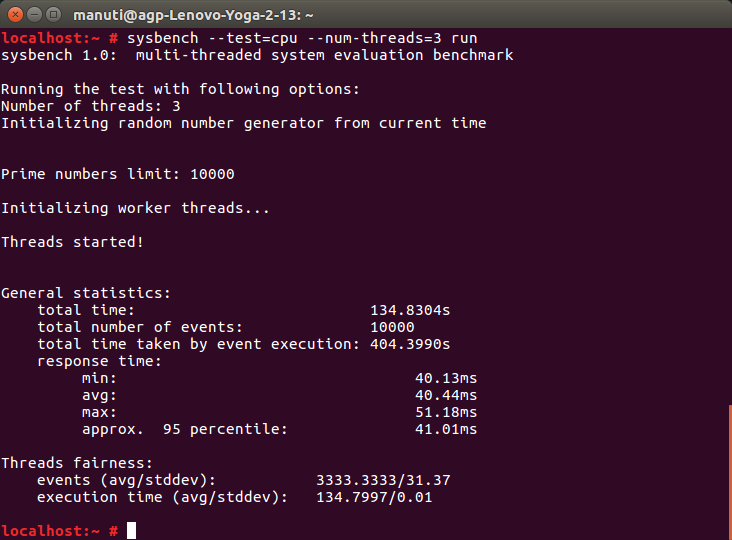Click the min response time 40.13ms
The height and width of the screenshot is (540, 732).
pos(446,378)
